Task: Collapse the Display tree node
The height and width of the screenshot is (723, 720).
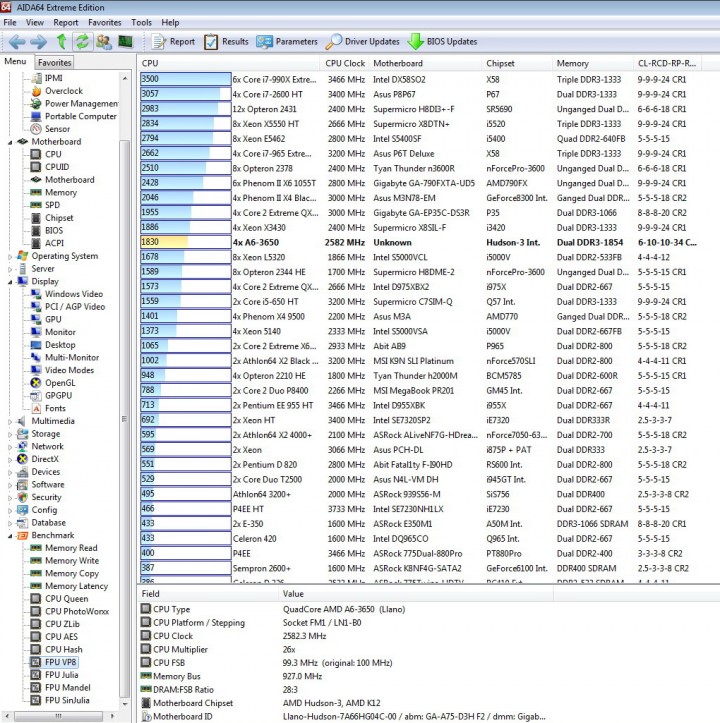Action: (10, 282)
